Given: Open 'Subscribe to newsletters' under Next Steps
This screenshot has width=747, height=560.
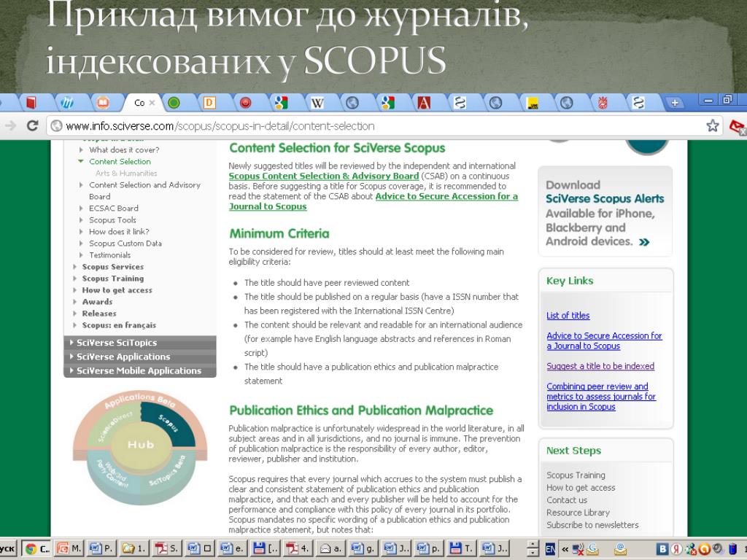Looking at the screenshot, I should click(x=592, y=525).
